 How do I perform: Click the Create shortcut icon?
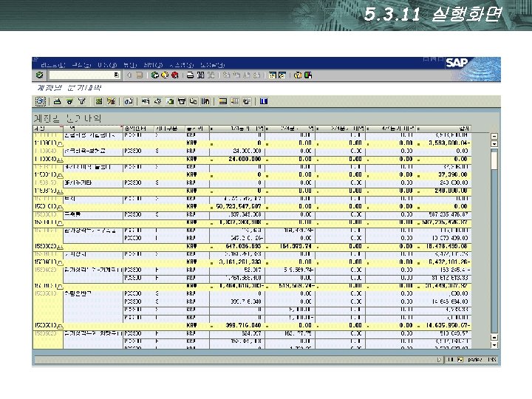pos(282,75)
